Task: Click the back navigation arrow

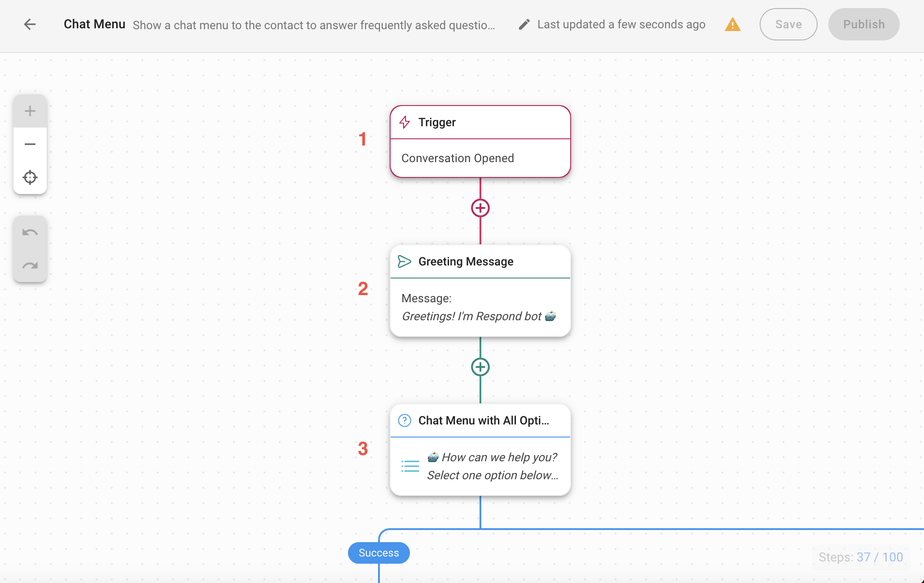Action: [30, 24]
